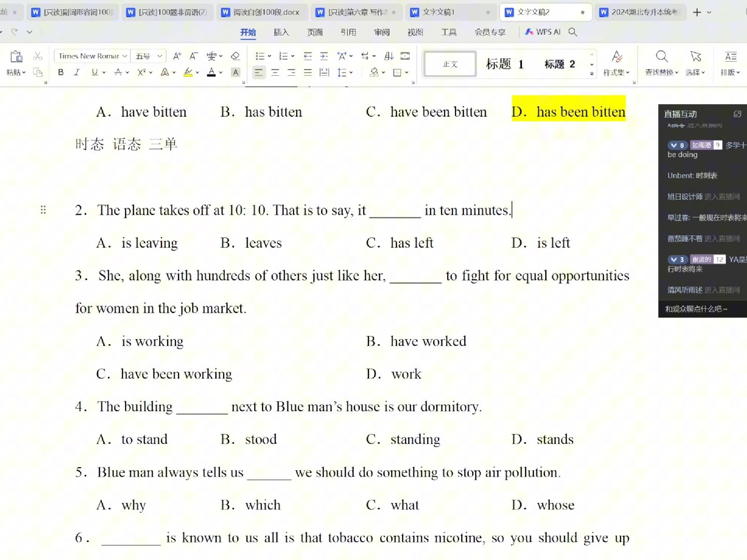Click the Paste clipboard icon

pos(16,56)
